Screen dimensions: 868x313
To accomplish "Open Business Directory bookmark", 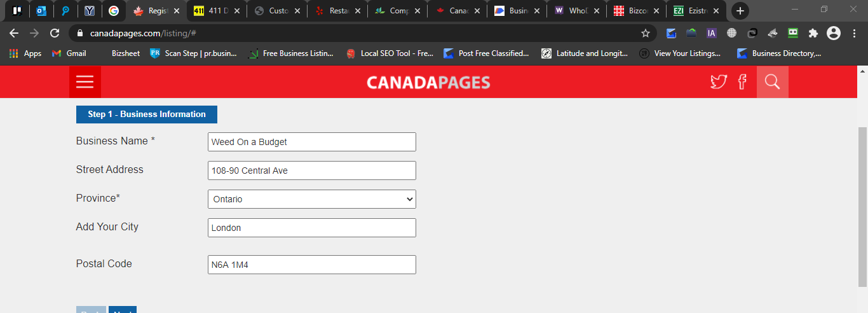I will tap(778, 53).
